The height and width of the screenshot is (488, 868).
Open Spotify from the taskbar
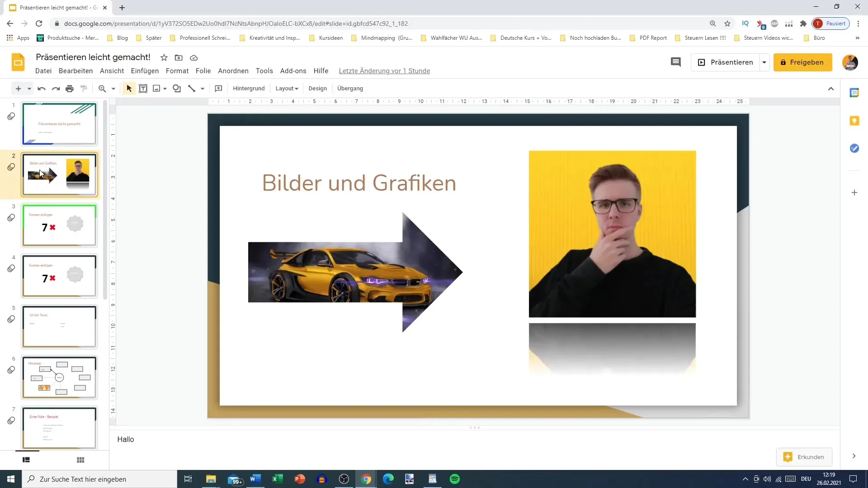454,479
